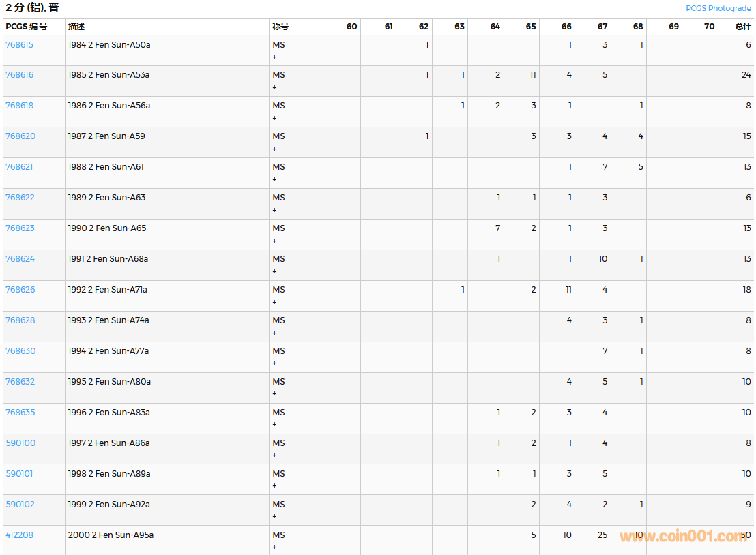Viewport: 756px width, 555px height.
Task: Open PCGS number 768624 entry
Action: 20,259
